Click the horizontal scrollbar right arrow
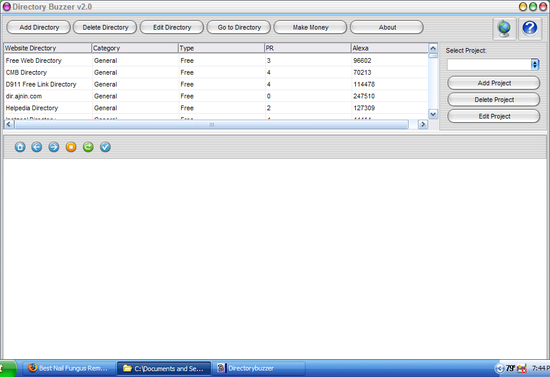Screen dimensions: 550x377 [423, 124]
